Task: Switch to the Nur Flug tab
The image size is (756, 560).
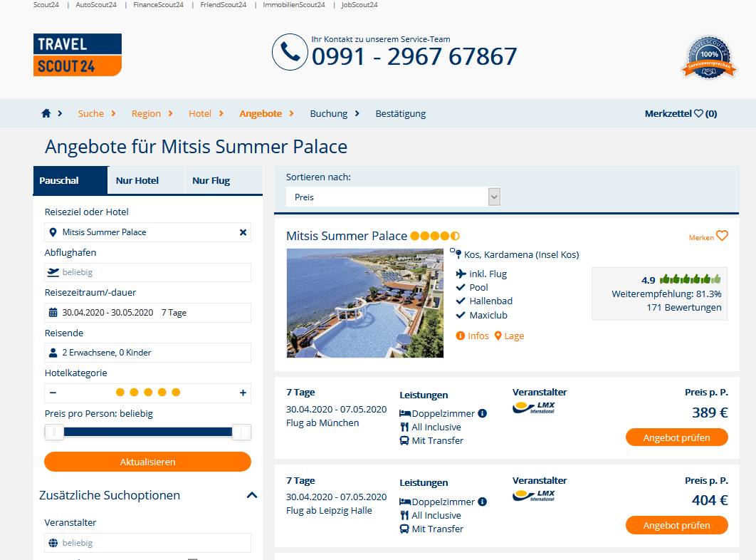Action: pos(224,180)
